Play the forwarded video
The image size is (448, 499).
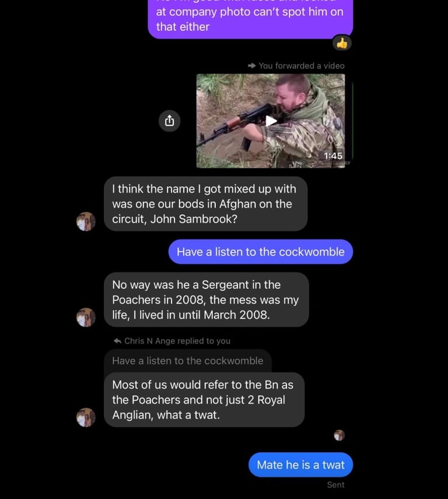point(271,121)
